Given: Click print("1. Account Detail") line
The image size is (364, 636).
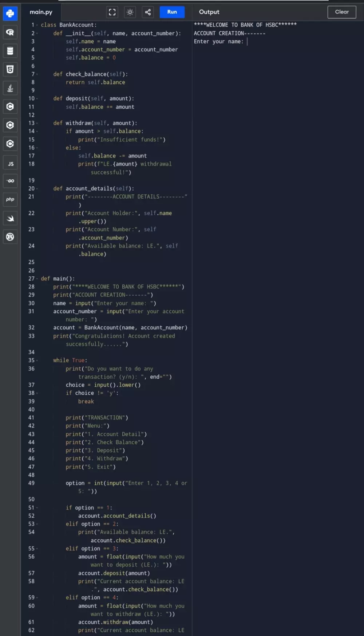Looking at the screenshot, I should pos(106,434).
